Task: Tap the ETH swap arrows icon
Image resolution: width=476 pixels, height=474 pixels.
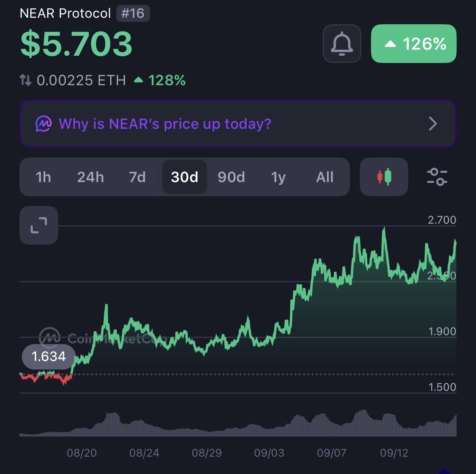Action: pos(25,80)
